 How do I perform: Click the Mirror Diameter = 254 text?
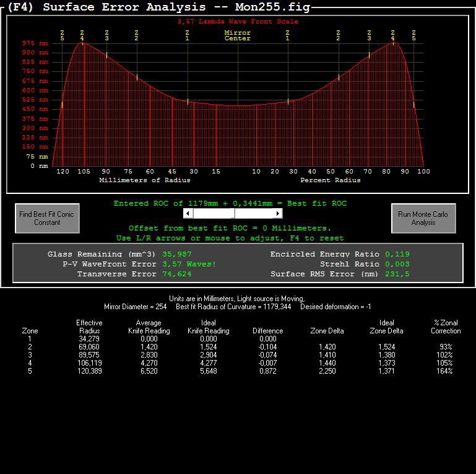click(135, 307)
